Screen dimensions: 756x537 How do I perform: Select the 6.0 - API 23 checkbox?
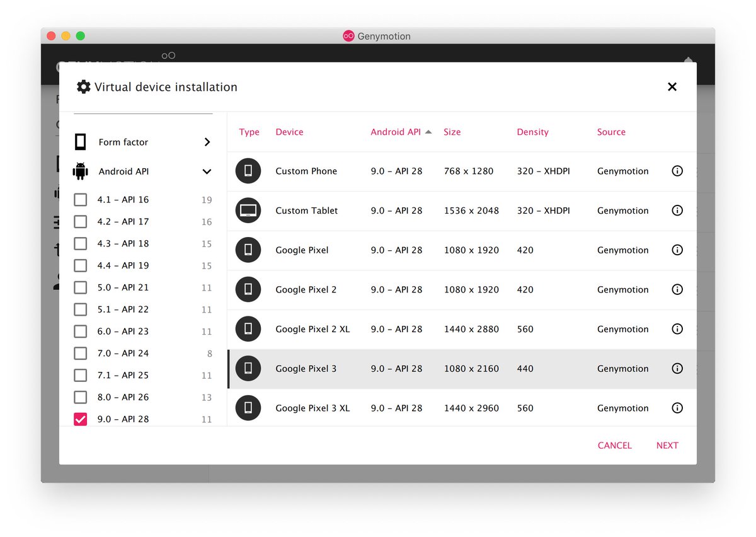tap(80, 332)
